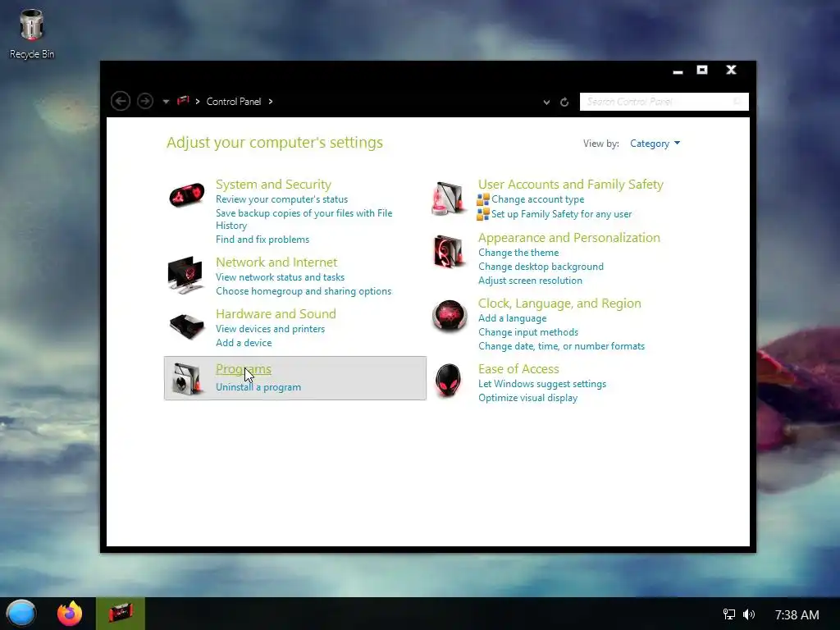
Task: Open Network and Internet heading
Action: point(276,262)
